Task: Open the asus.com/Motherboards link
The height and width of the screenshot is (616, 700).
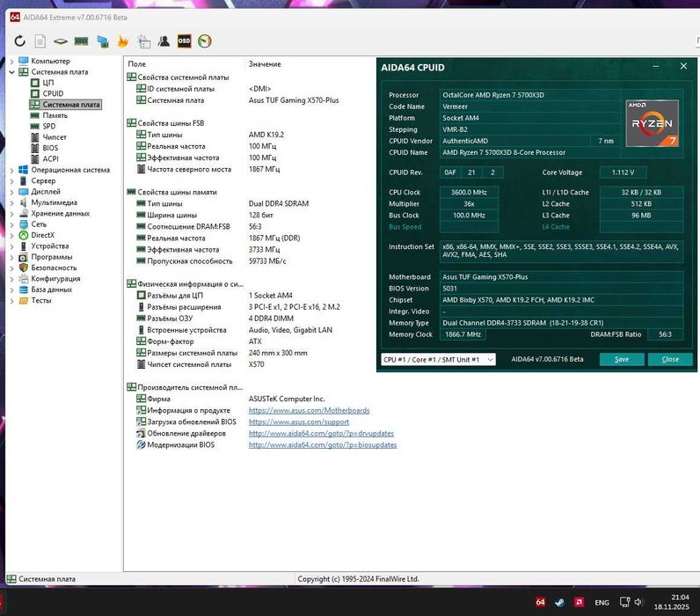Action: coord(309,410)
